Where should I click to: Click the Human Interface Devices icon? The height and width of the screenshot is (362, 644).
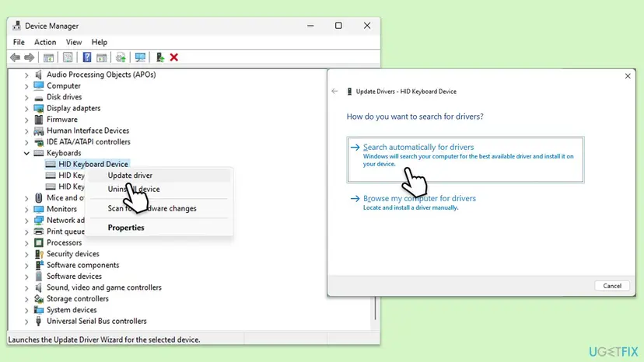pyautogui.click(x=39, y=131)
